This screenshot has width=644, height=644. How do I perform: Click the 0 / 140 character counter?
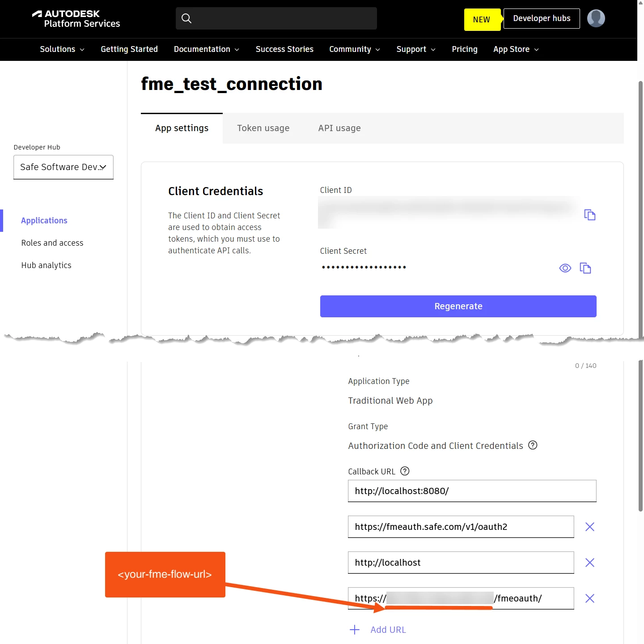pyautogui.click(x=585, y=366)
